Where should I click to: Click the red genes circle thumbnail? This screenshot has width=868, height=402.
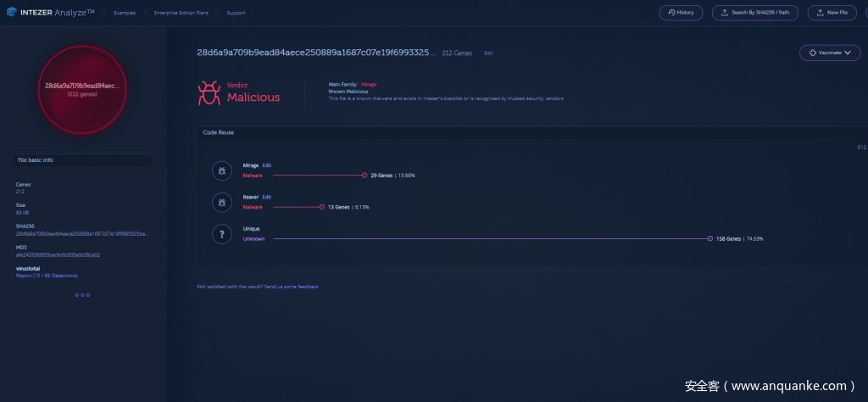coord(82,89)
